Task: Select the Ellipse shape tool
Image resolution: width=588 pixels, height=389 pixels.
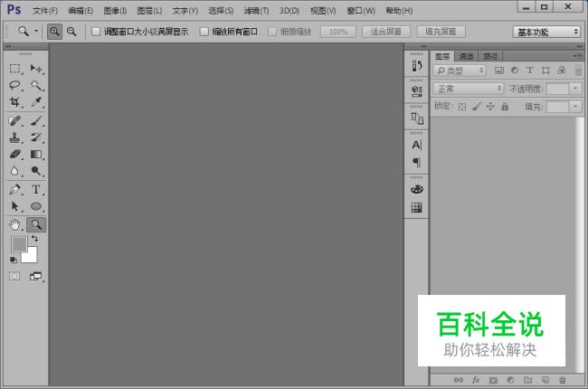Action: click(x=36, y=206)
